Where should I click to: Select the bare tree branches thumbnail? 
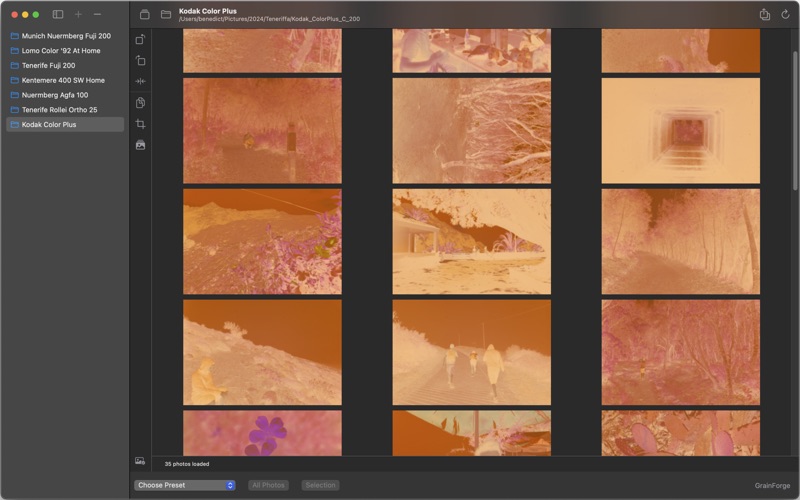tap(471, 131)
